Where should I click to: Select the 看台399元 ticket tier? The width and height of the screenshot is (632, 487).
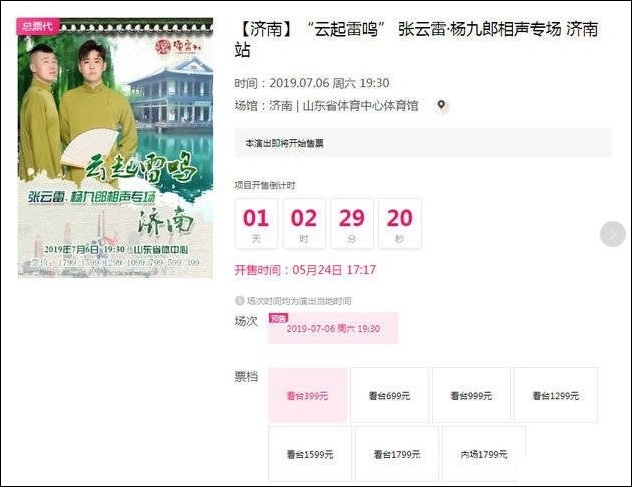(308, 395)
